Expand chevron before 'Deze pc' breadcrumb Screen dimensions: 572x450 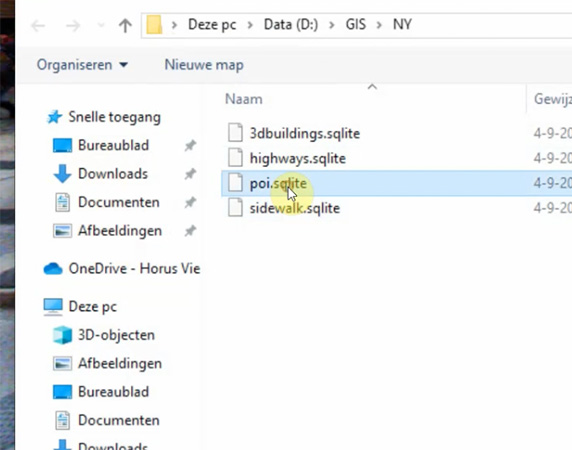click(x=174, y=25)
